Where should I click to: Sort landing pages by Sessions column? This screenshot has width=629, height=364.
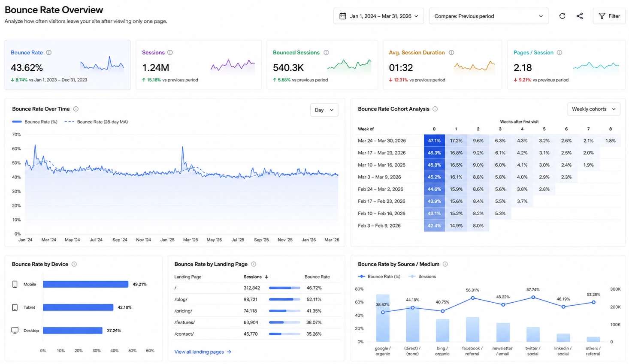tap(253, 277)
